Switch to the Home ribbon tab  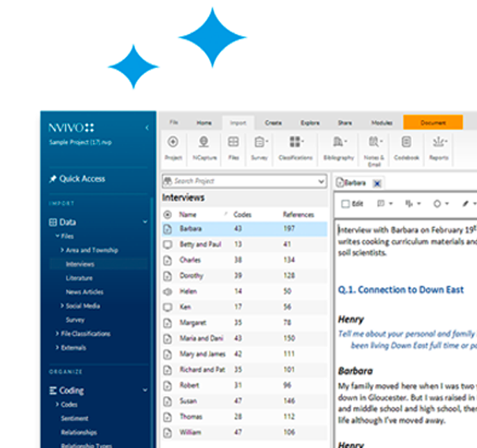tap(204, 123)
